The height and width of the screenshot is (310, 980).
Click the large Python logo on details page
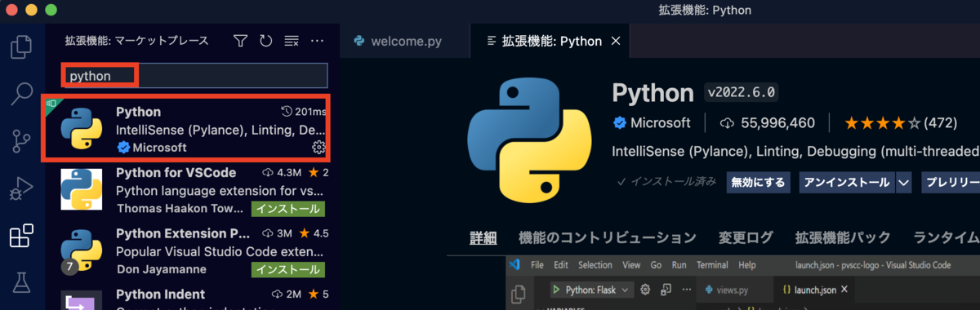tap(529, 140)
